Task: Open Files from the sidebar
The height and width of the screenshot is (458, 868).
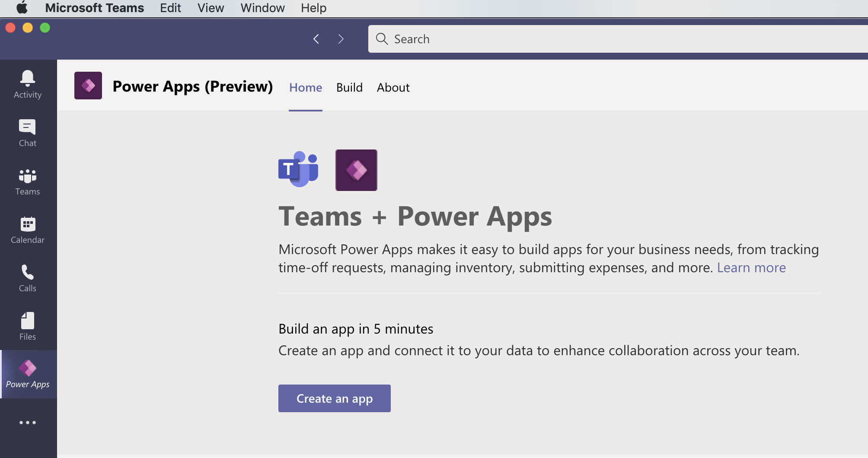Action: (x=28, y=326)
